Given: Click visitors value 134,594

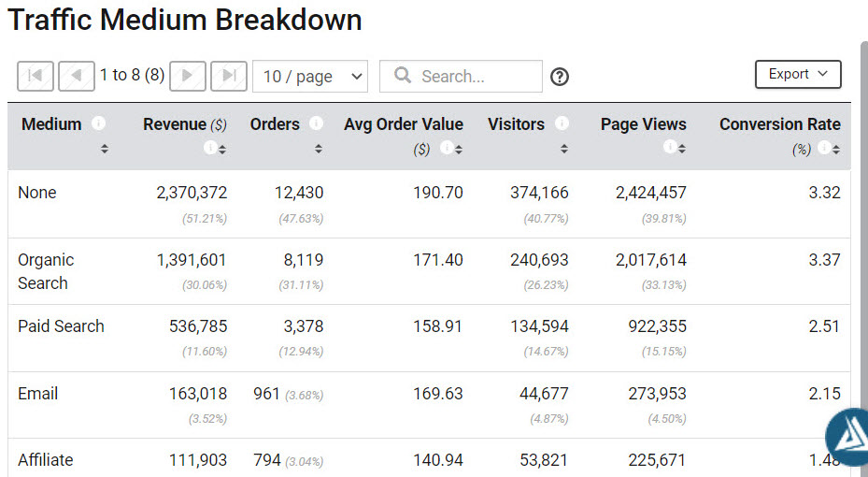Looking at the screenshot, I should tap(539, 325).
